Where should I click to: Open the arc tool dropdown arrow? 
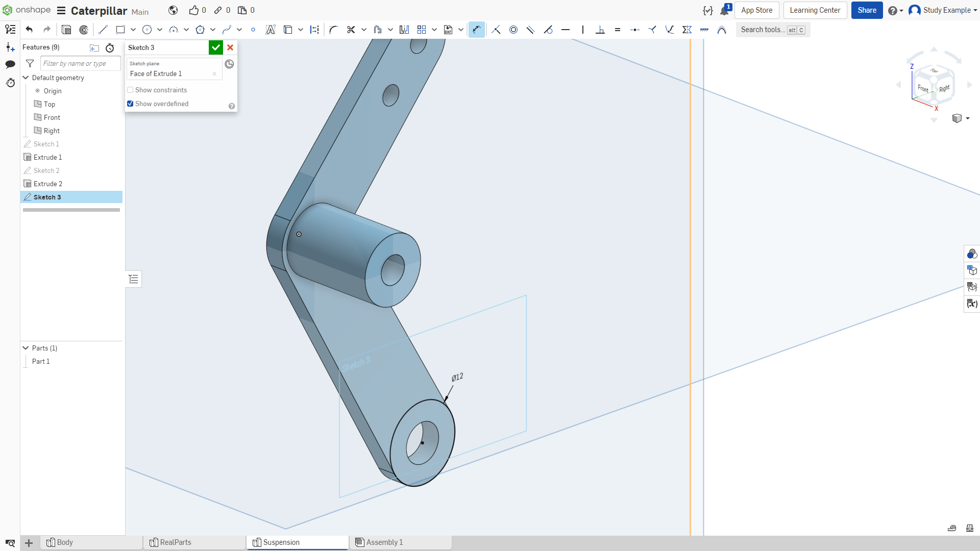tap(186, 30)
